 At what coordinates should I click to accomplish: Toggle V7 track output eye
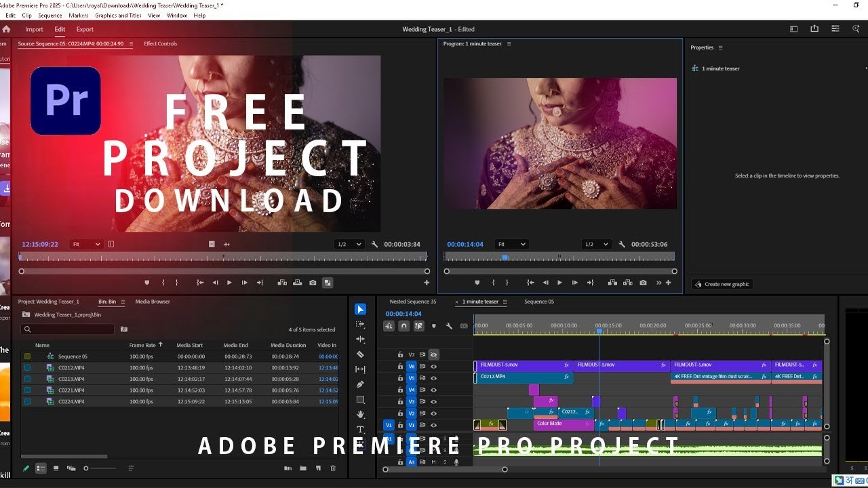[433, 354]
